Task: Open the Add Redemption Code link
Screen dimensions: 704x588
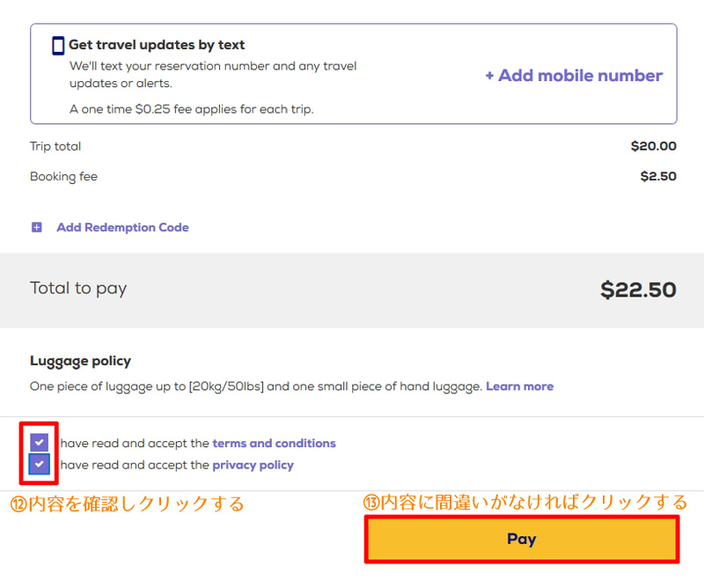Action: click(x=122, y=227)
